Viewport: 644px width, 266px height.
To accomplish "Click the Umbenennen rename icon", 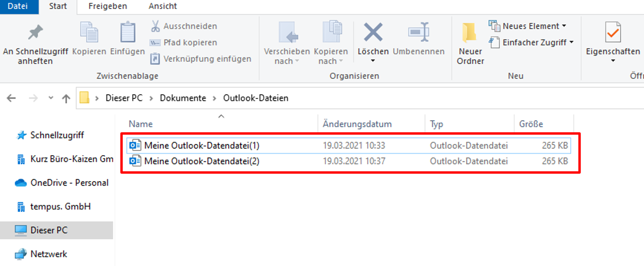I will pyautogui.click(x=419, y=32).
